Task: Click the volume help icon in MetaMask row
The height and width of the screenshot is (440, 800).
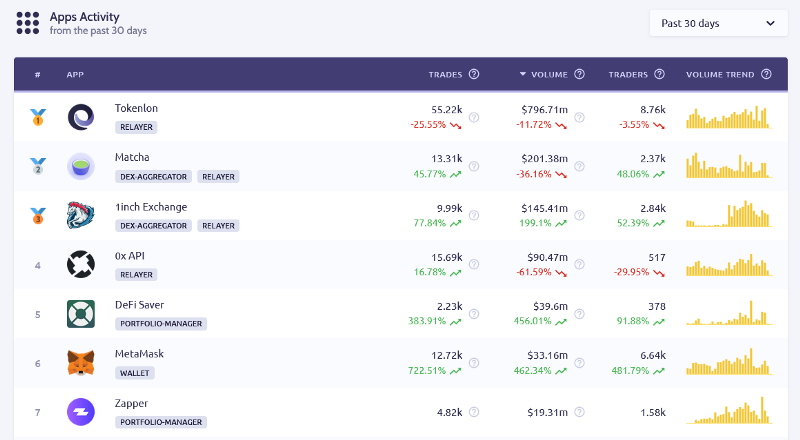Action: click(x=579, y=363)
